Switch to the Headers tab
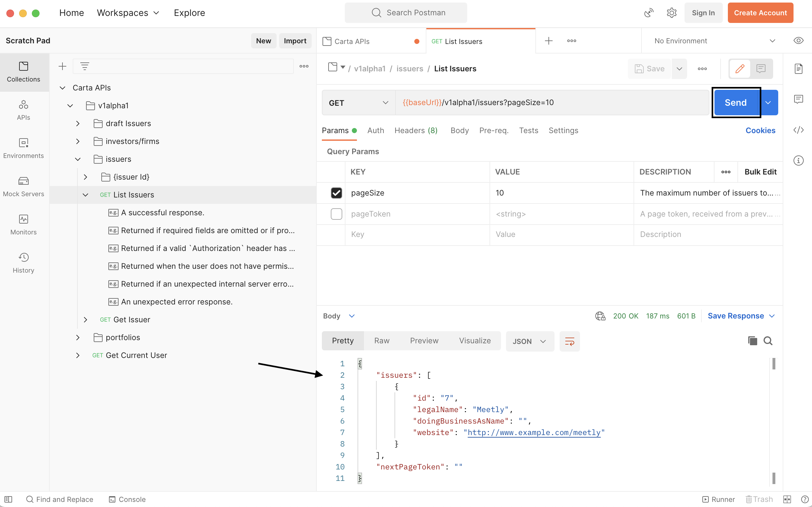 (x=416, y=131)
